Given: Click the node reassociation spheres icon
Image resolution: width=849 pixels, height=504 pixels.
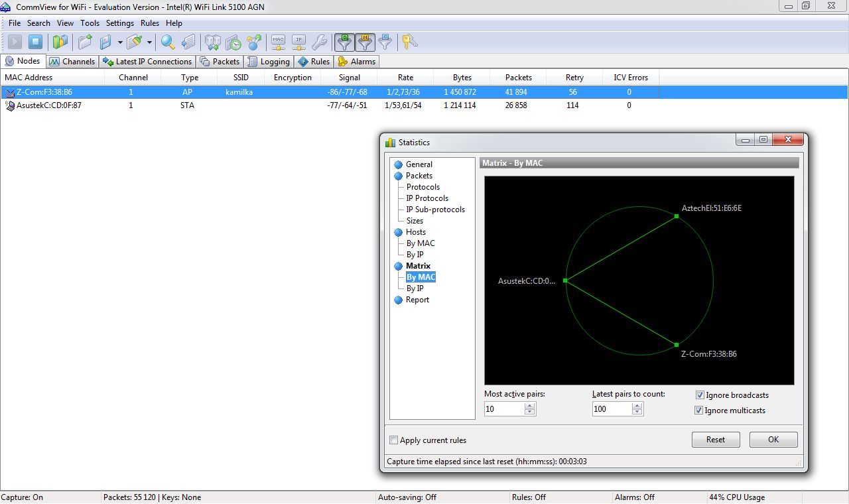Looking at the screenshot, I should 253,42.
